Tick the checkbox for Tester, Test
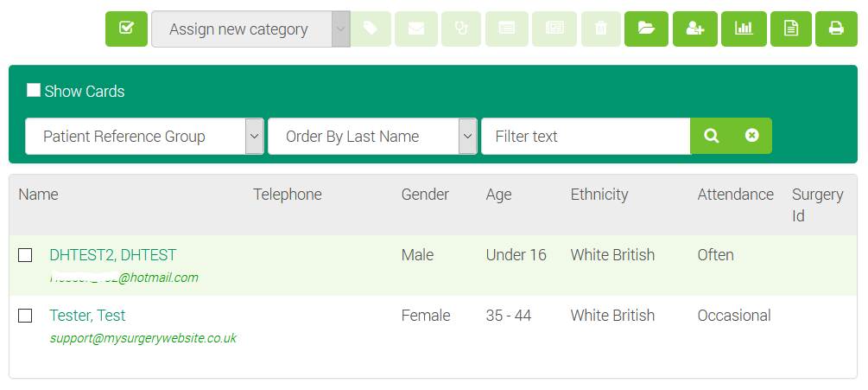The image size is (868, 390). click(26, 316)
